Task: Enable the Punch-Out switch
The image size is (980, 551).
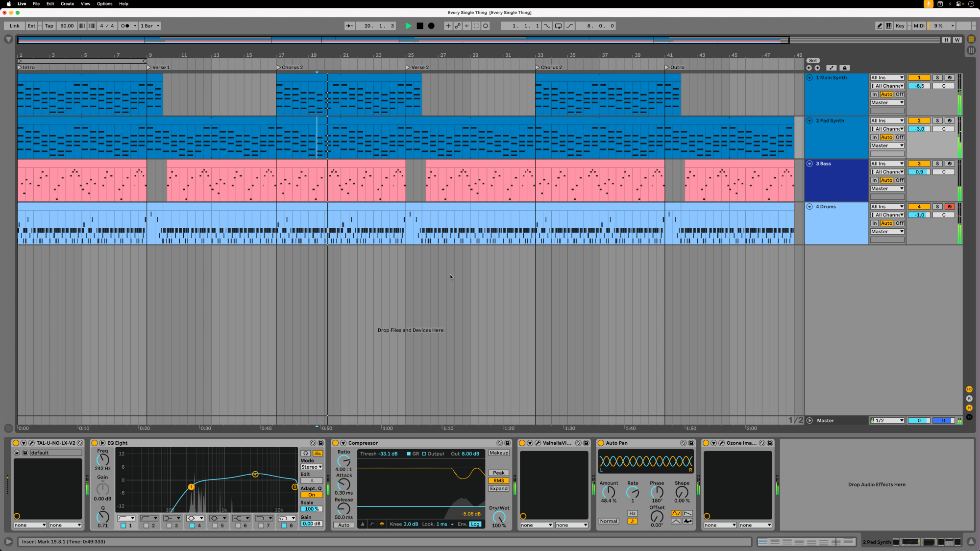Action: tap(569, 26)
